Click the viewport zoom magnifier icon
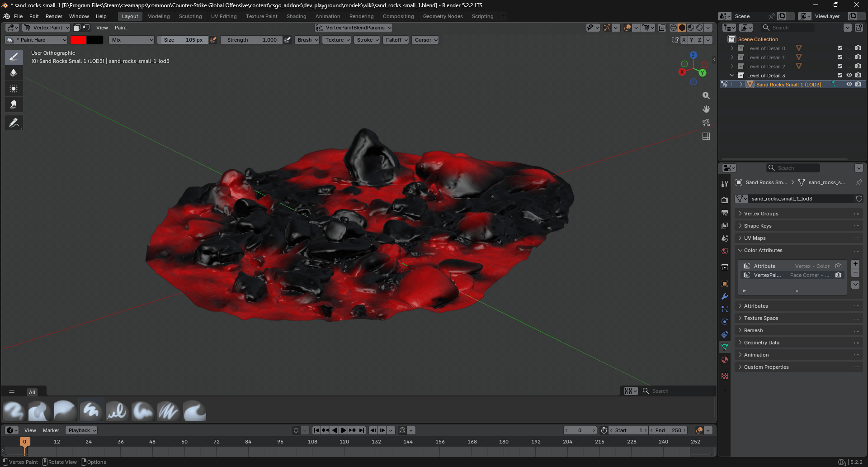 (x=706, y=95)
